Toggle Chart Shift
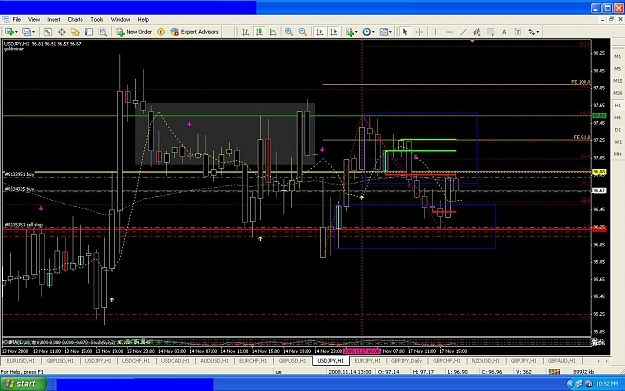Screen dimensions: 625x391 334,32
